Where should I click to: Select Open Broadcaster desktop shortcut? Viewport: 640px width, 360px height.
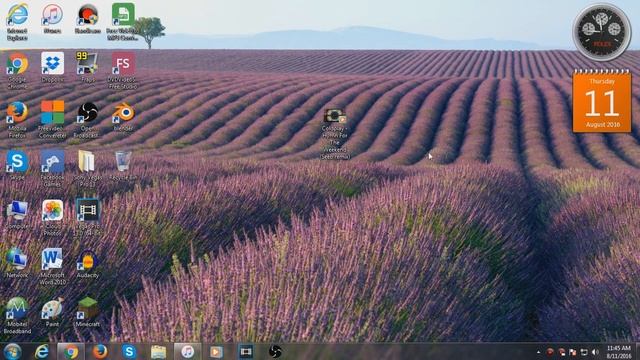(87, 119)
